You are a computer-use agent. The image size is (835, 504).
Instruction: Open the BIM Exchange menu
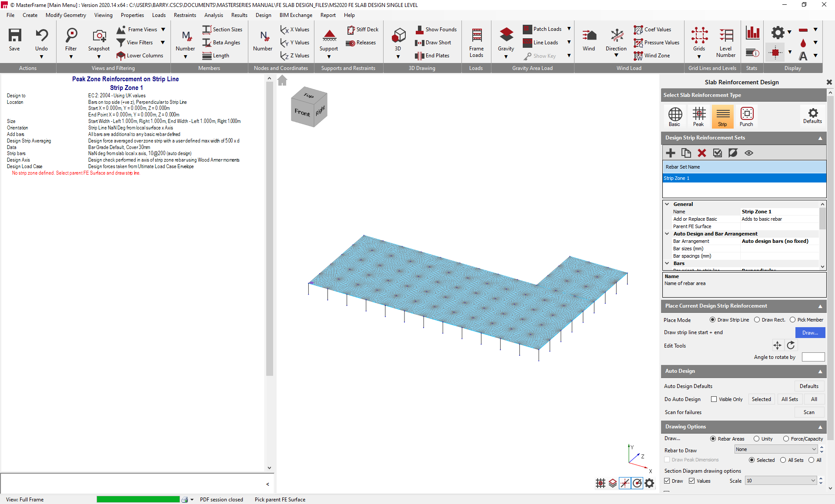(296, 15)
